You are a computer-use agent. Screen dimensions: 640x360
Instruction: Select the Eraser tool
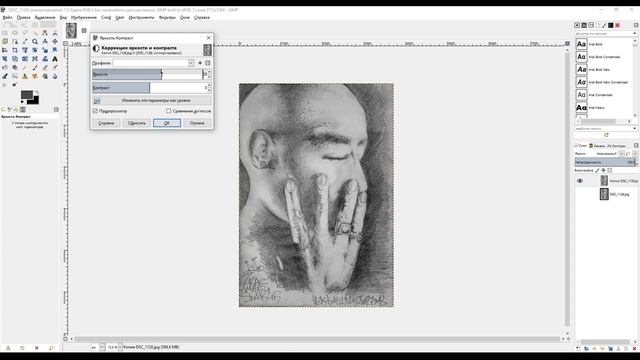point(45,67)
